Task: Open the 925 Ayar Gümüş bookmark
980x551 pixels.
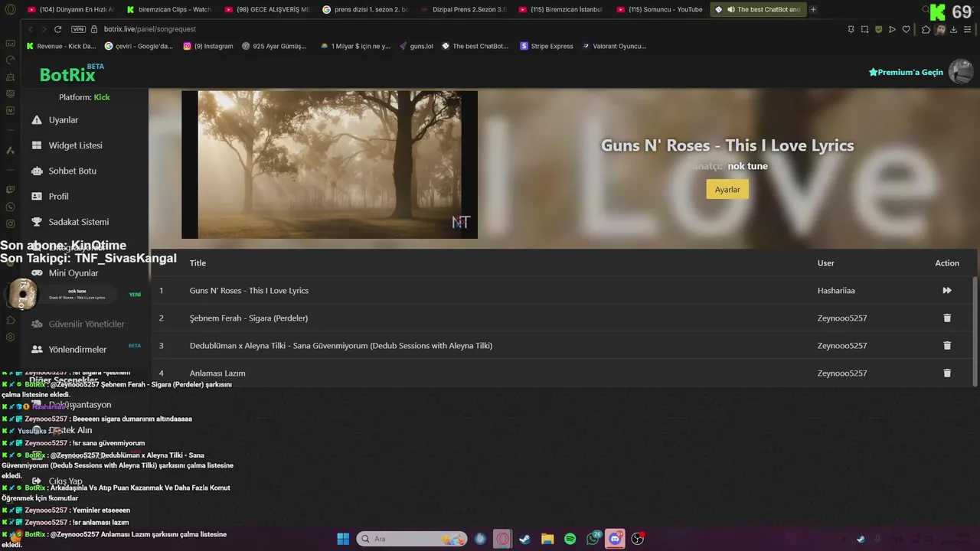Action: 274,46
